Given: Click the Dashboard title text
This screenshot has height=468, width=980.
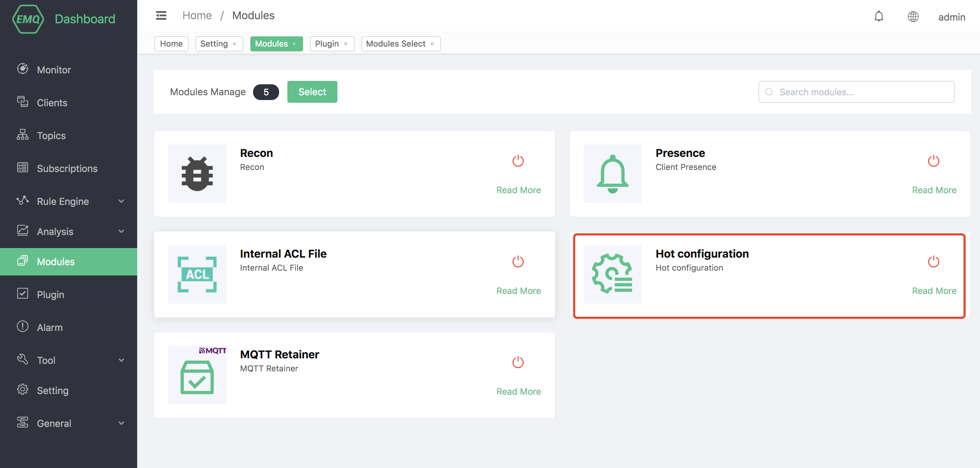Looking at the screenshot, I should tap(85, 19).
